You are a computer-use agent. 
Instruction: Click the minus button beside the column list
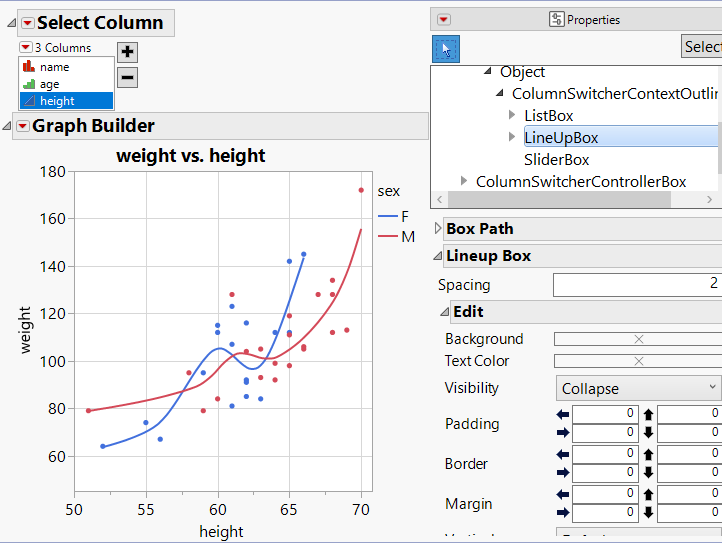click(x=128, y=78)
